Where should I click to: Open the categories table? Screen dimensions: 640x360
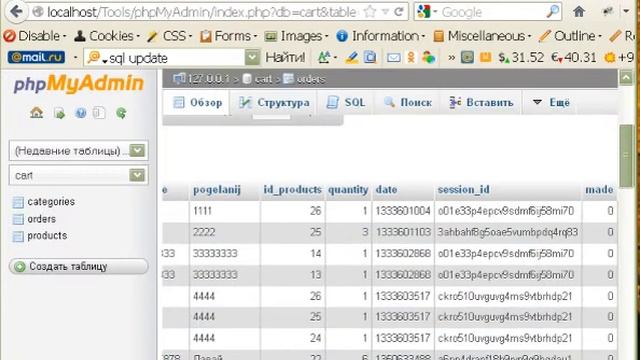pos(51,202)
